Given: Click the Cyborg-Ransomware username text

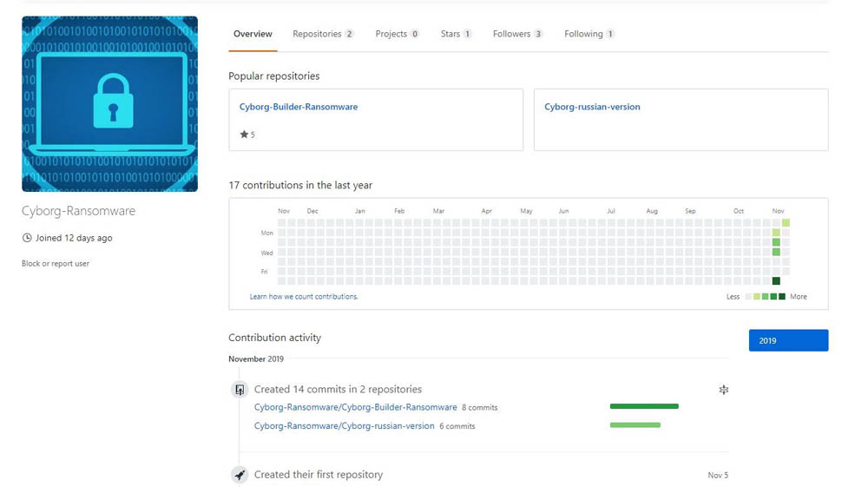Looking at the screenshot, I should coord(79,211).
